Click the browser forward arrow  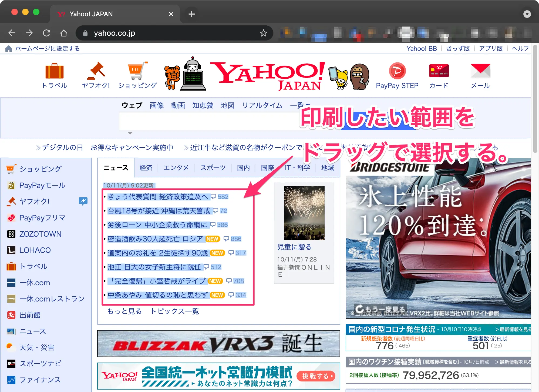(x=29, y=33)
